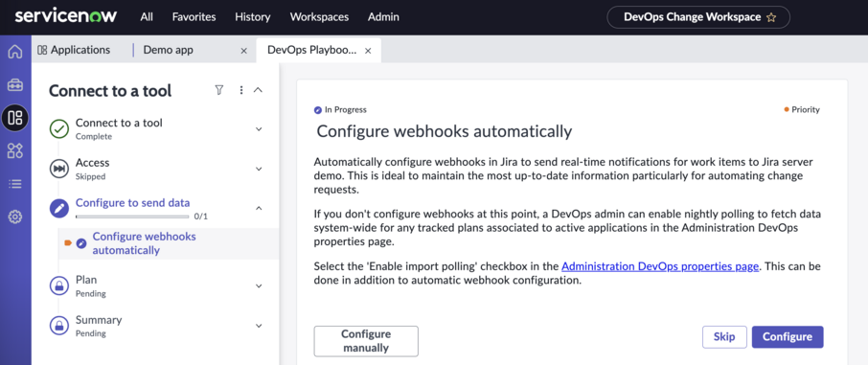Click the 0/1 progress bar
The height and width of the screenshot is (365, 868).
(133, 217)
